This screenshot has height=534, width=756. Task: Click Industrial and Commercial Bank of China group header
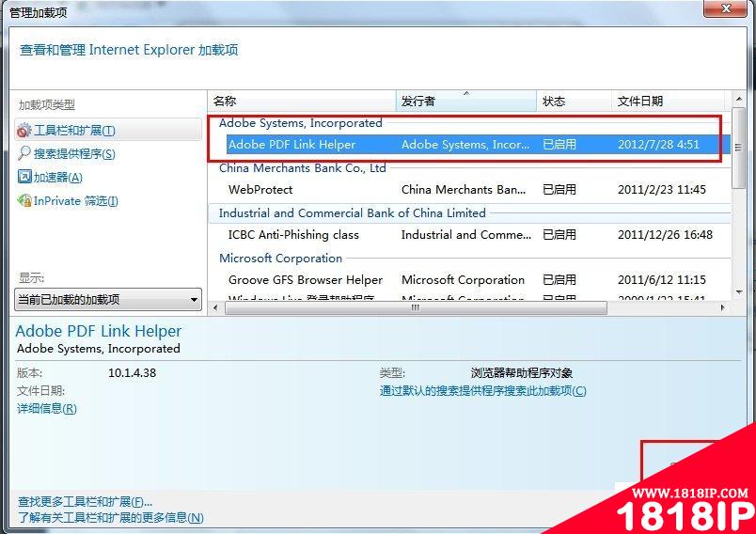352,213
